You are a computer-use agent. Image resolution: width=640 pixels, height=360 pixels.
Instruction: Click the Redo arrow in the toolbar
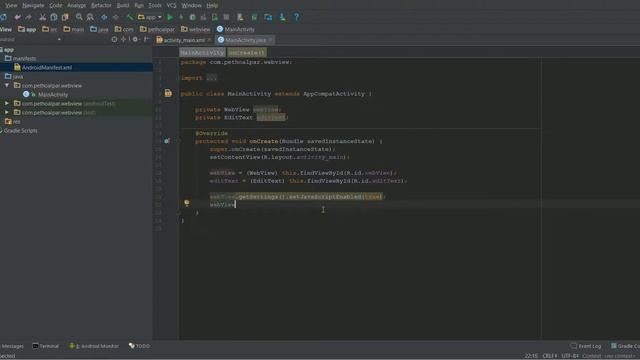pyautogui.click(x=28, y=17)
